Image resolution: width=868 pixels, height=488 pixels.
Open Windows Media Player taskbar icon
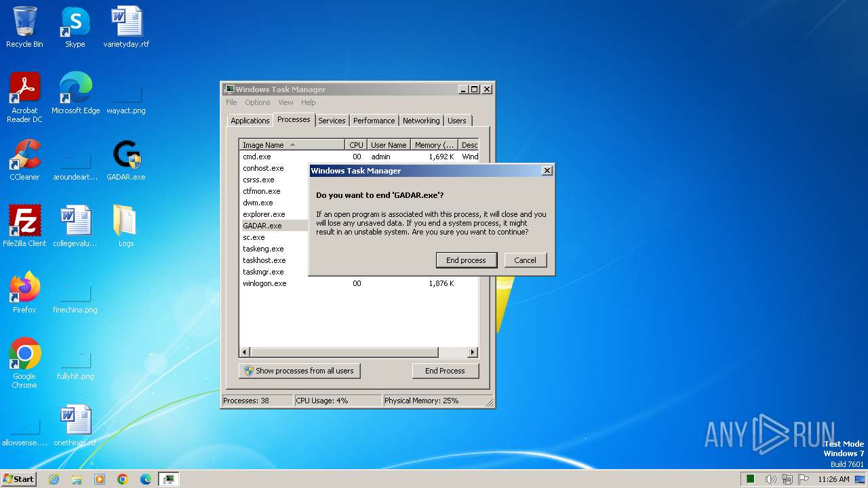[x=100, y=479]
